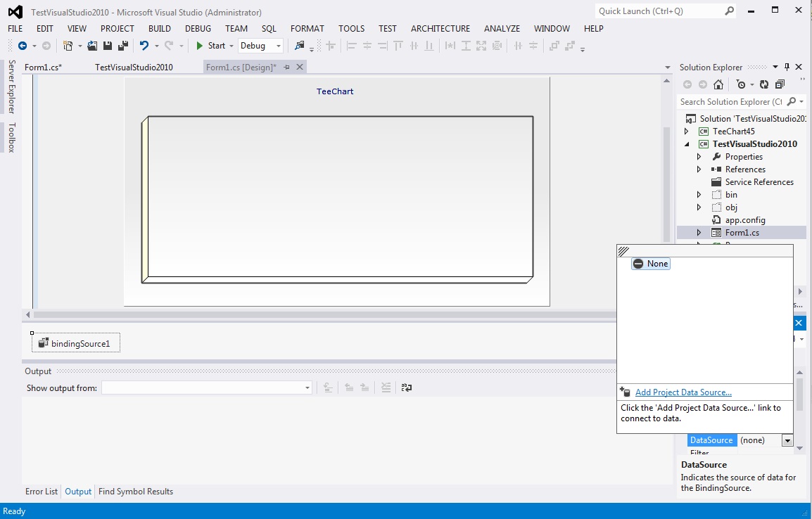The height and width of the screenshot is (519, 812).
Task: Open the Solution Explorer window options dropdown
Action: click(775, 67)
